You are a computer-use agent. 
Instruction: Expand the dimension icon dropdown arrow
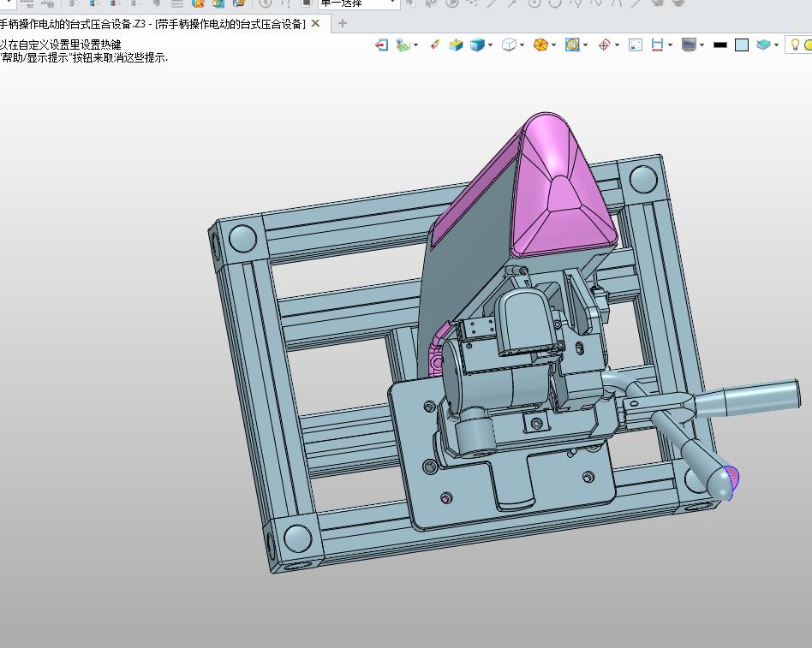point(670,45)
